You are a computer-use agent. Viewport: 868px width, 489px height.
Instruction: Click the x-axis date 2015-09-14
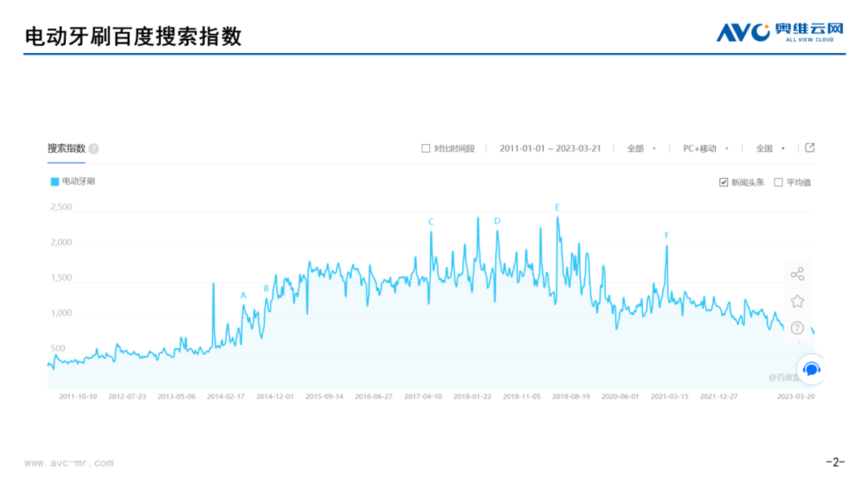click(x=325, y=397)
